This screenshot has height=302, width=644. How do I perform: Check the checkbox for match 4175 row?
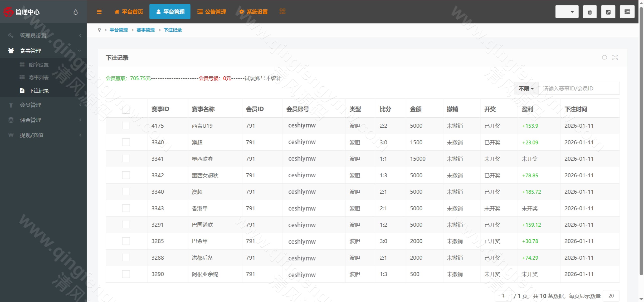[126, 125]
